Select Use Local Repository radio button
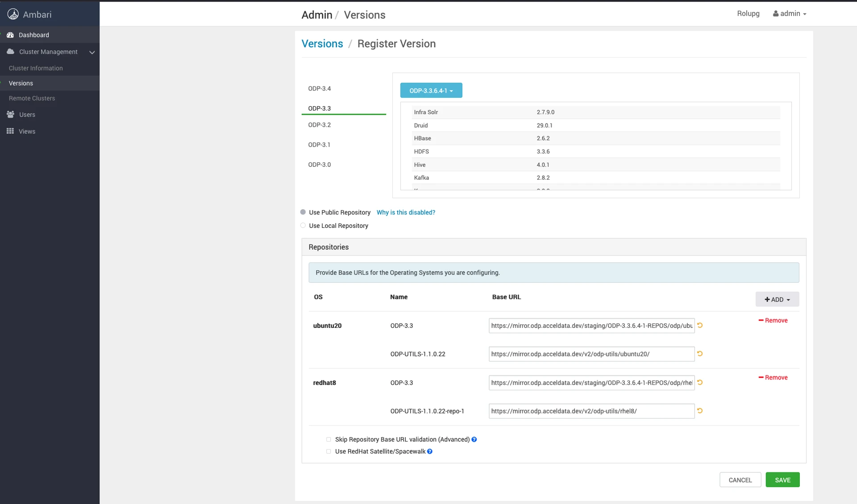 pos(303,226)
